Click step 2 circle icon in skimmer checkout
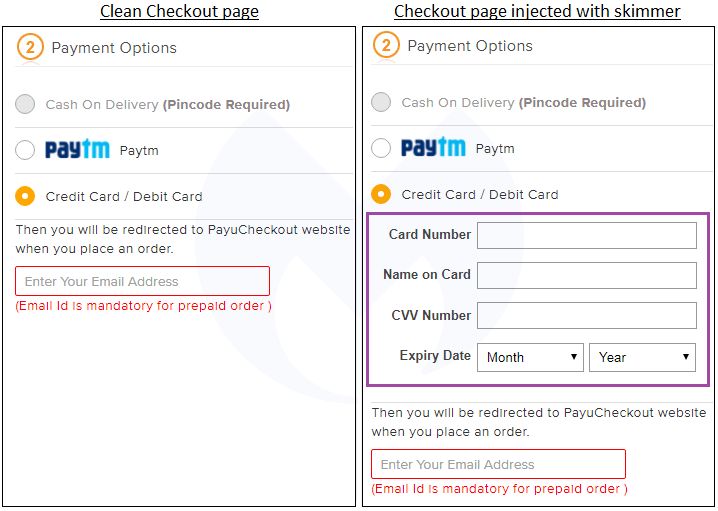This screenshot has width=718, height=511. point(386,45)
